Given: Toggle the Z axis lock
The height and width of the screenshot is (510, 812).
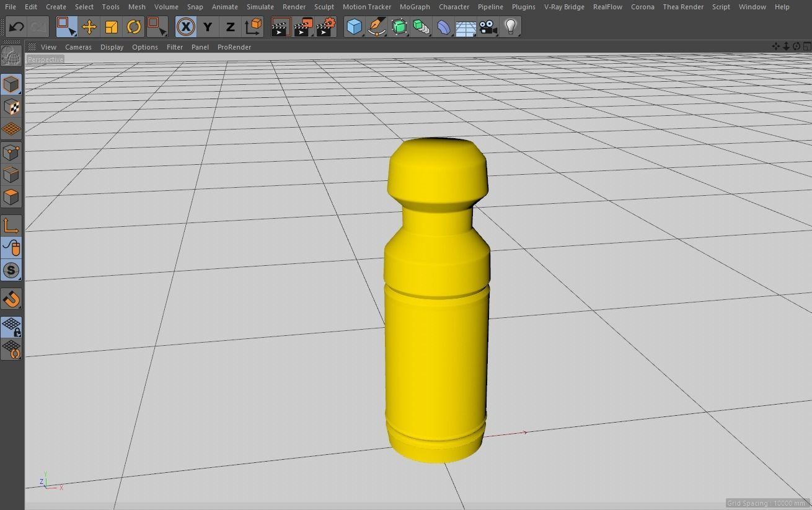Looking at the screenshot, I should pos(230,27).
